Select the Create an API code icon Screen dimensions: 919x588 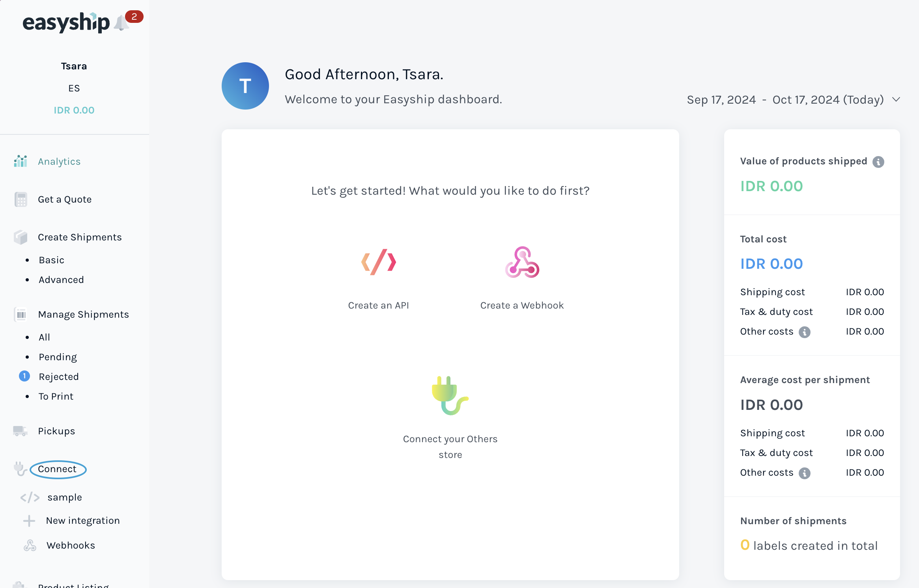pyautogui.click(x=379, y=262)
